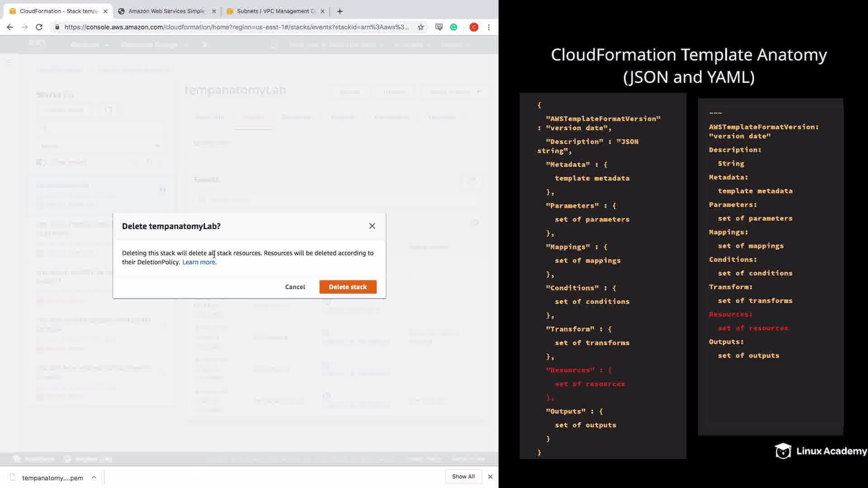868x488 pixels.
Task: Reload the CloudFormation page
Action: 39,27
